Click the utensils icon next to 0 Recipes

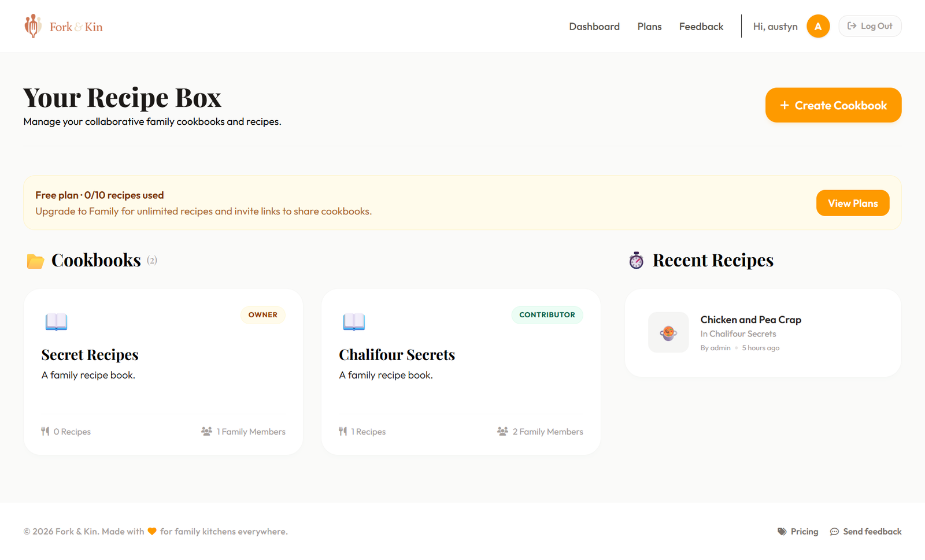coord(45,431)
